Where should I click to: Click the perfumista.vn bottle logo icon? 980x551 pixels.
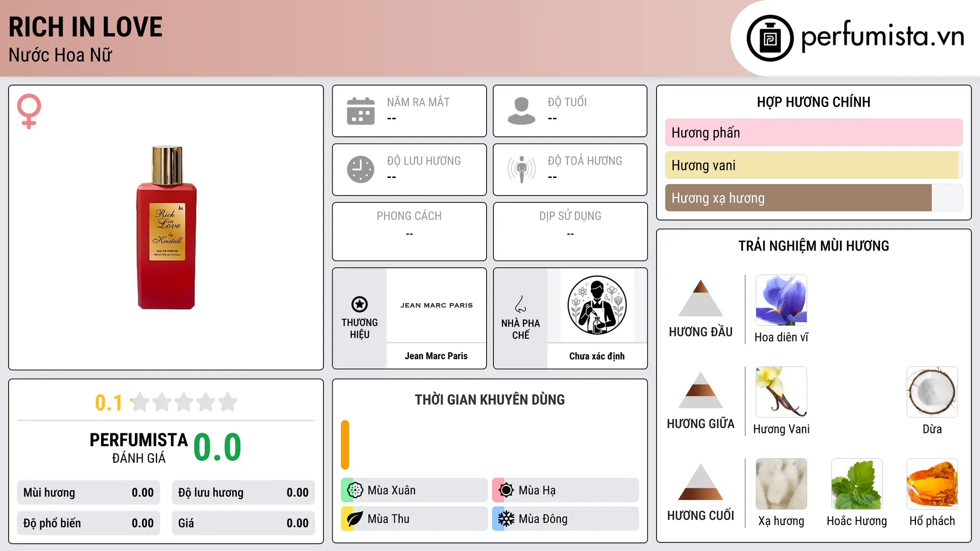tap(770, 38)
